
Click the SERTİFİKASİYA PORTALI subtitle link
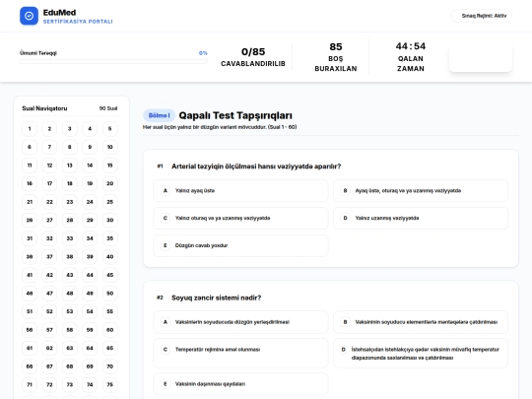click(x=78, y=22)
